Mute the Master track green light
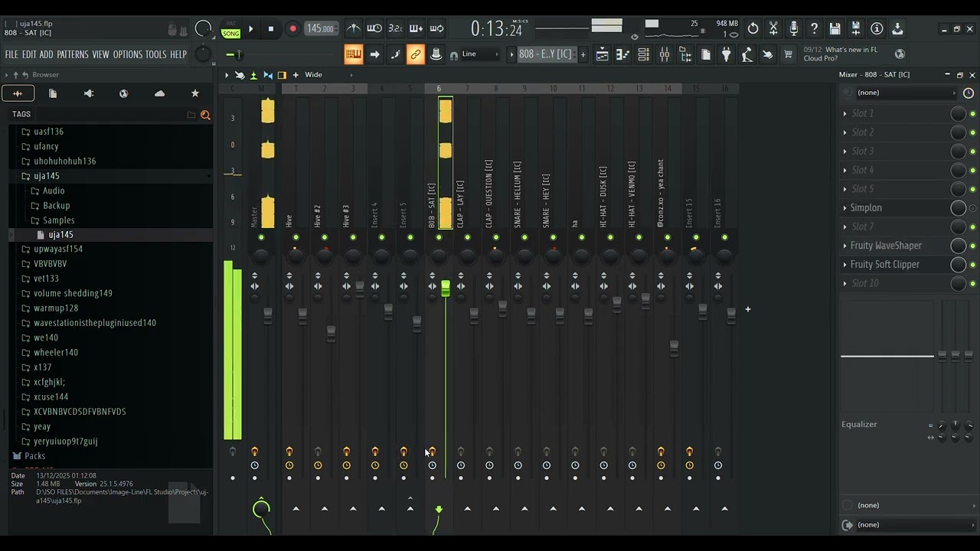This screenshot has height=551, width=980. [261, 237]
